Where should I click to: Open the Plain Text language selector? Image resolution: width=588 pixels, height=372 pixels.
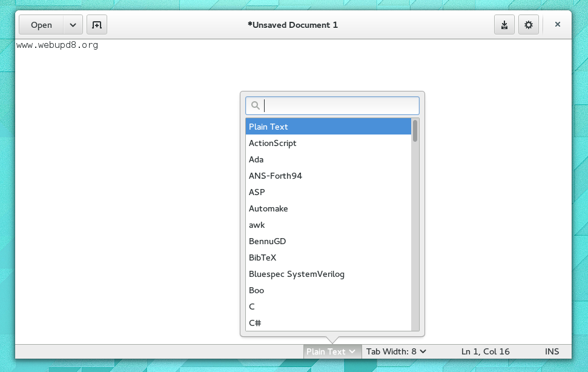click(x=332, y=351)
